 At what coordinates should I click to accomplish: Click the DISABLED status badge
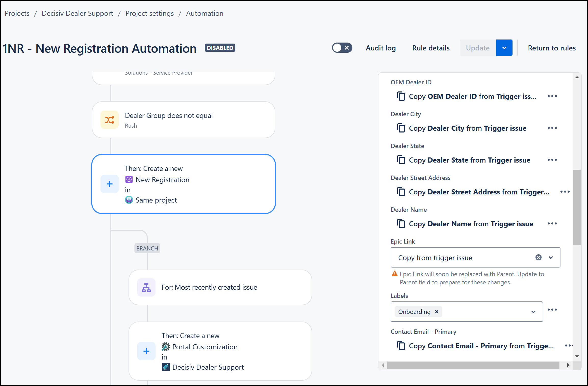[220, 48]
